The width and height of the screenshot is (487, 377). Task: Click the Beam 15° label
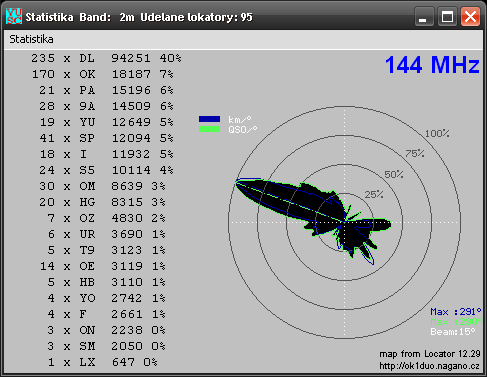[453, 332]
